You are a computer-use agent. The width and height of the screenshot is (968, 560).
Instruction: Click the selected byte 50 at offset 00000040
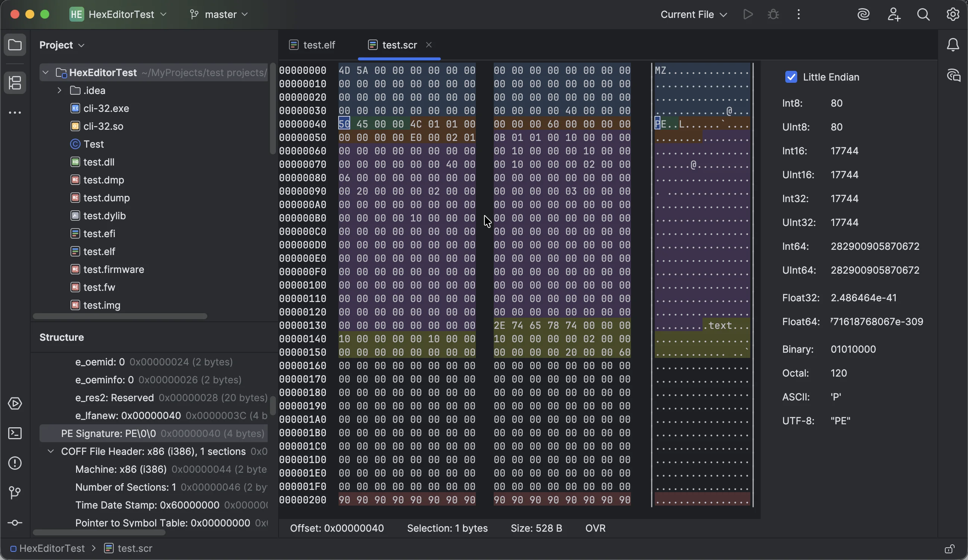coord(344,124)
